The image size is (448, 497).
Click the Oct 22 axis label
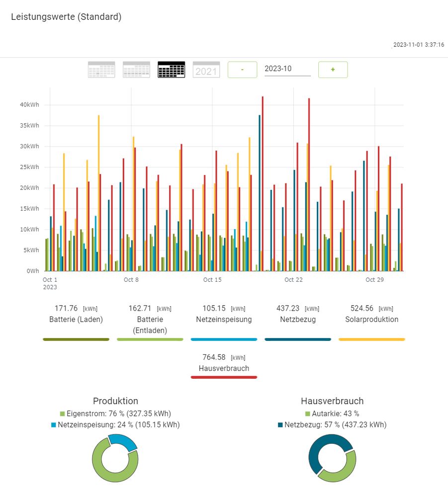pos(293,280)
